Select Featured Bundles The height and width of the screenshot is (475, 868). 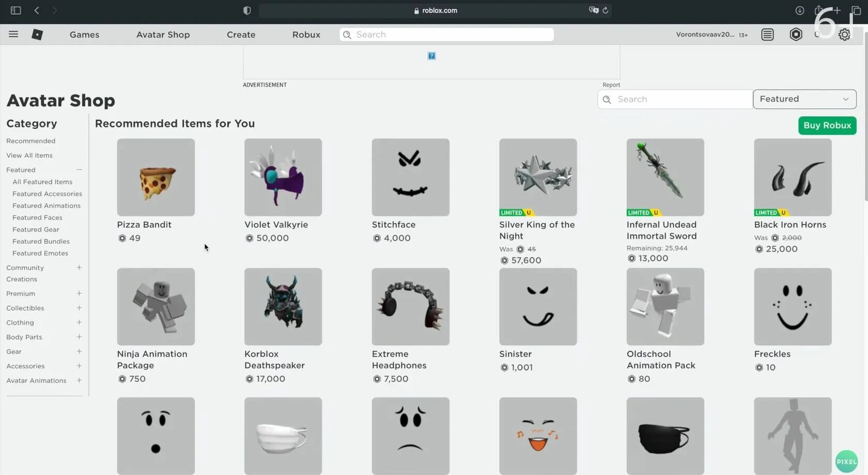[x=41, y=241]
